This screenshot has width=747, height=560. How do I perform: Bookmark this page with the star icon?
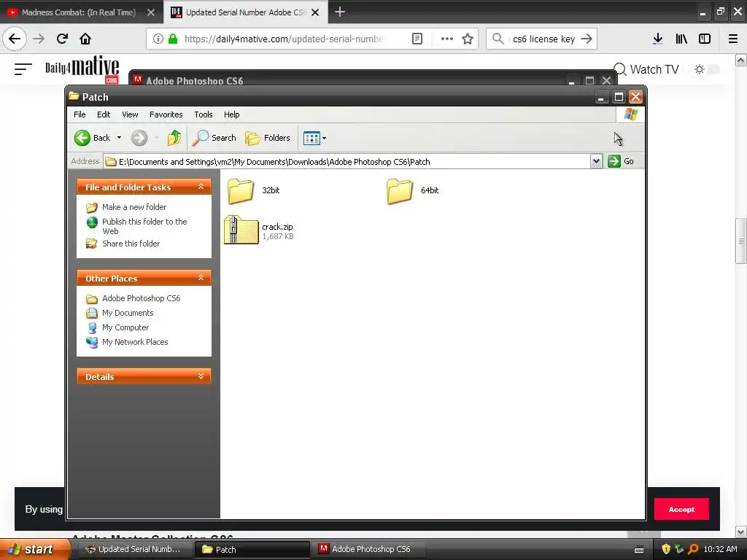tap(468, 39)
